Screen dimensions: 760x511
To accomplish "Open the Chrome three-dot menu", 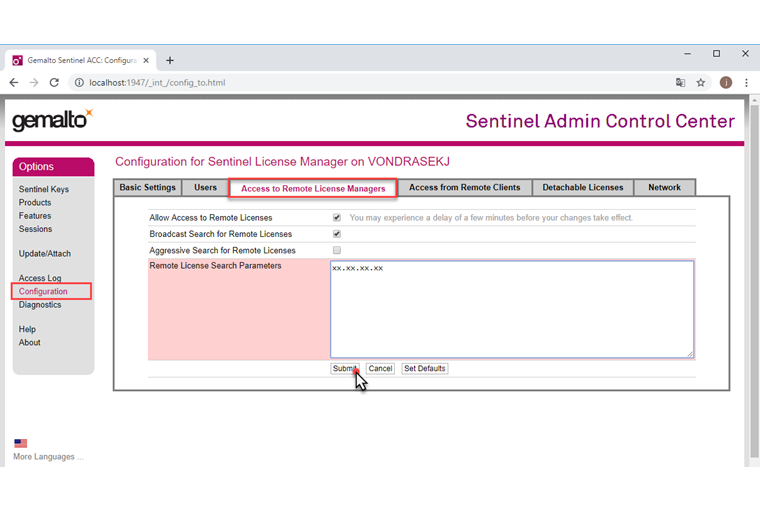I will (x=746, y=82).
